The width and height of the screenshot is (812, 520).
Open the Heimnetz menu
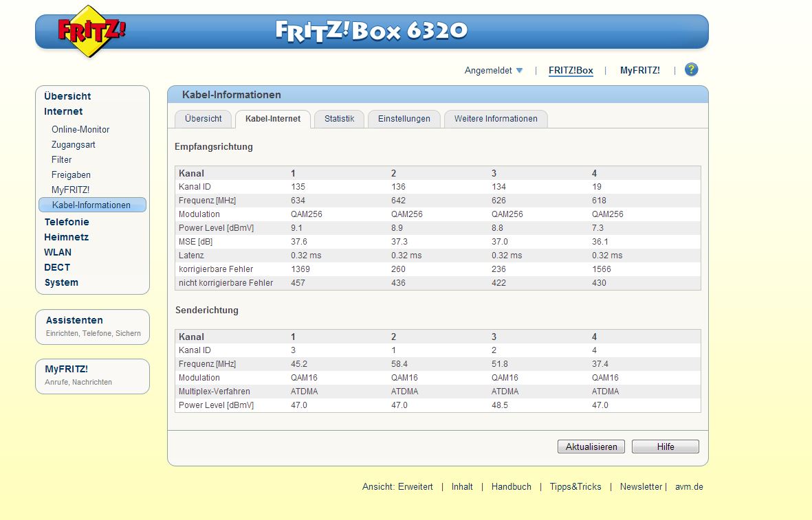point(66,237)
